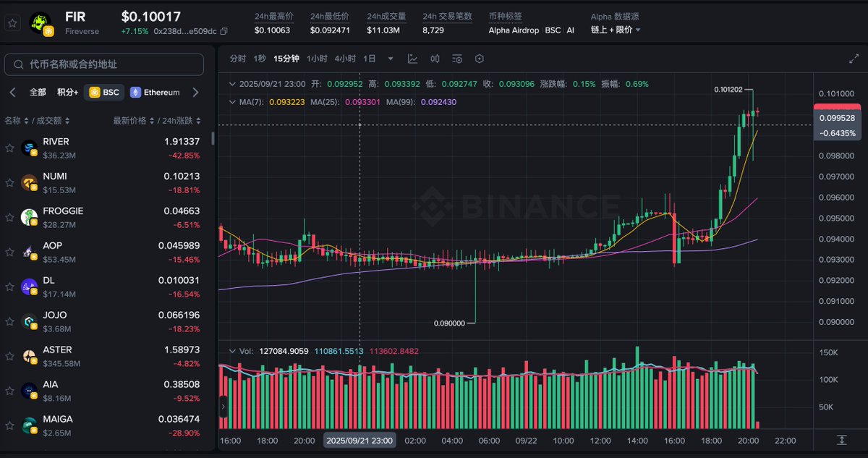Click the token list scrollbar
868x458 pixels.
coord(212,137)
